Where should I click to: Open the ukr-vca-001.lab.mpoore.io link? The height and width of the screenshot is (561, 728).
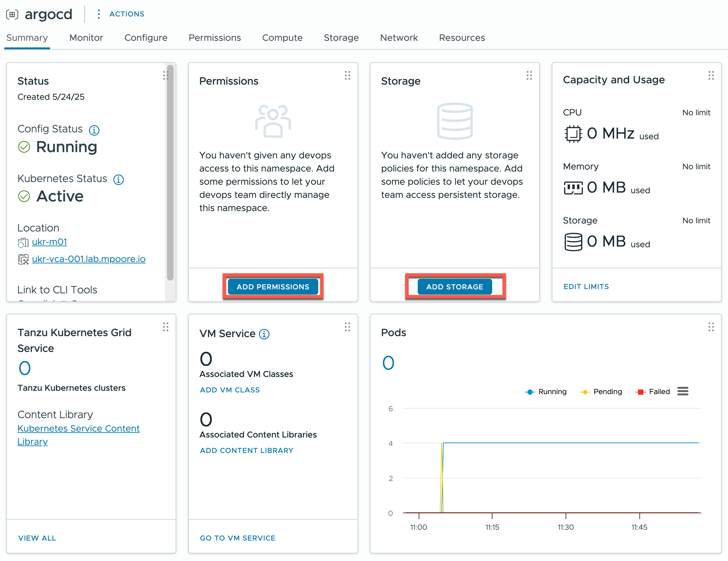[89, 259]
